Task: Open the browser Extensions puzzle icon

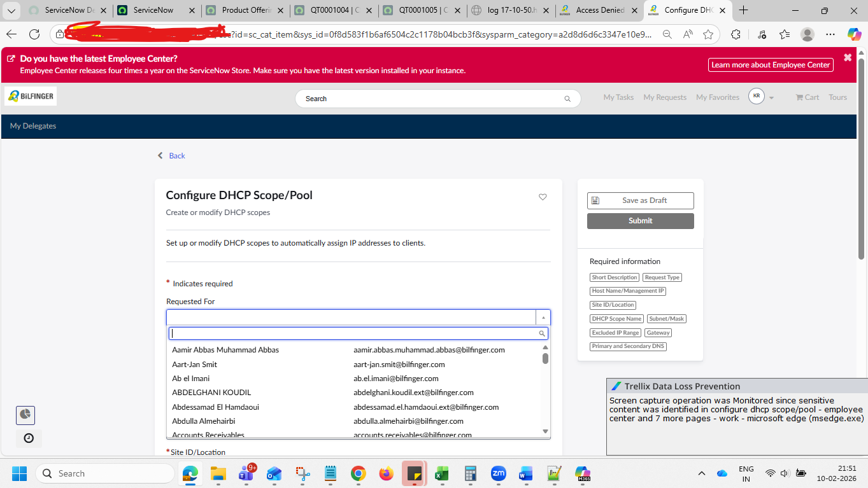Action: 736,34
